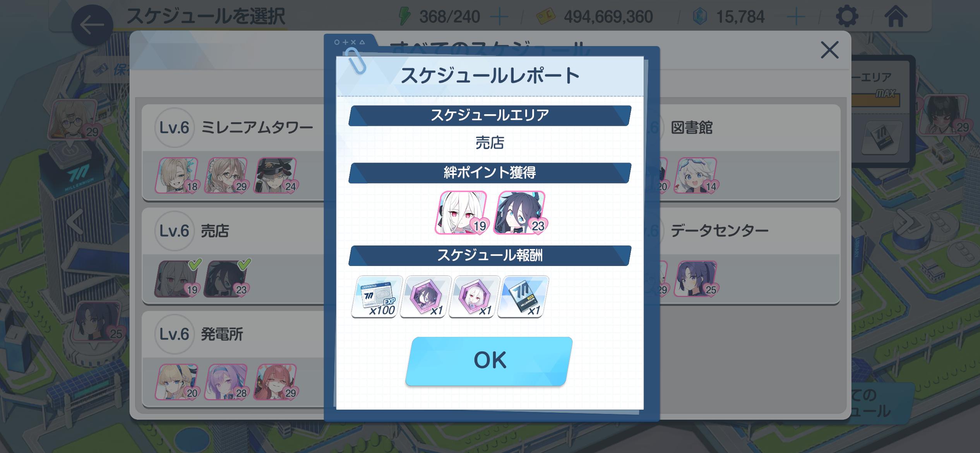
Task: Choose the 図書館 schedule entry
Action: 749,153
